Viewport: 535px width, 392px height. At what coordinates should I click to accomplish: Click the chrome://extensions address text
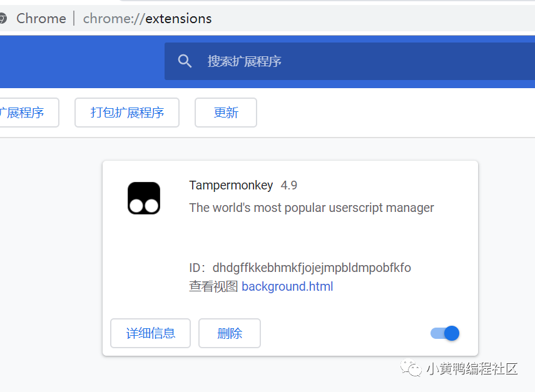(148, 18)
